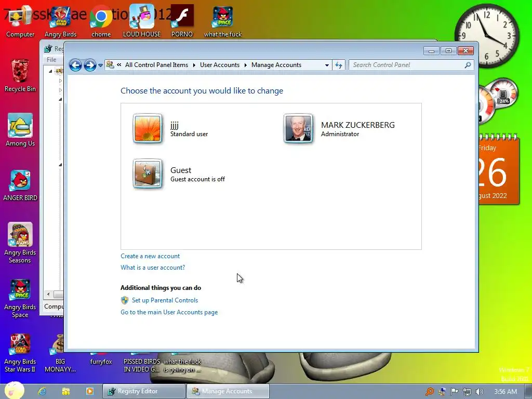Viewport: 532px width, 399px height.
Task: Launch Angry Birds Seasons
Action: (x=20, y=243)
